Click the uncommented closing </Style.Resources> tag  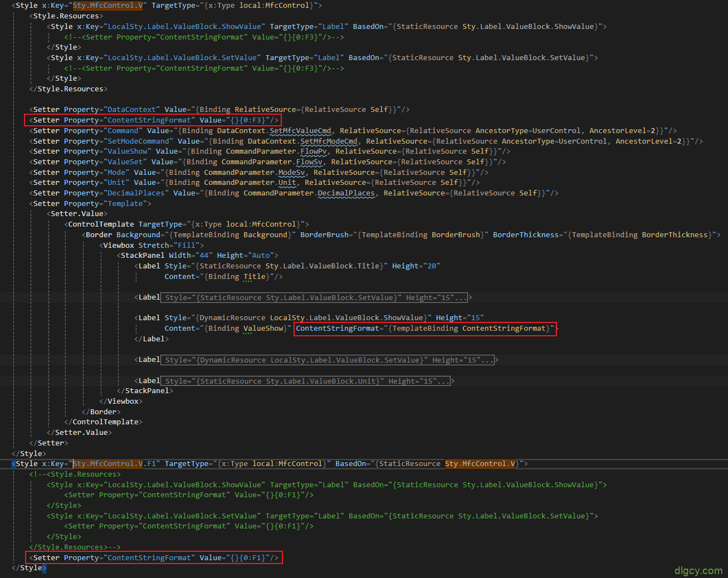click(x=68, y=89)
